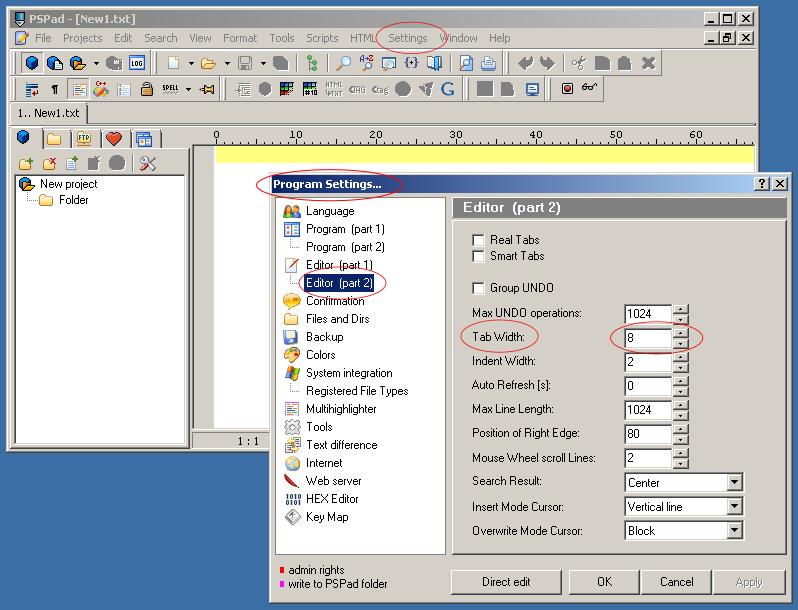Image resolution: width=798 pixels, height=610 pixels.
Task: Select the Folder item in project tree
Action: tap(73, 200)
